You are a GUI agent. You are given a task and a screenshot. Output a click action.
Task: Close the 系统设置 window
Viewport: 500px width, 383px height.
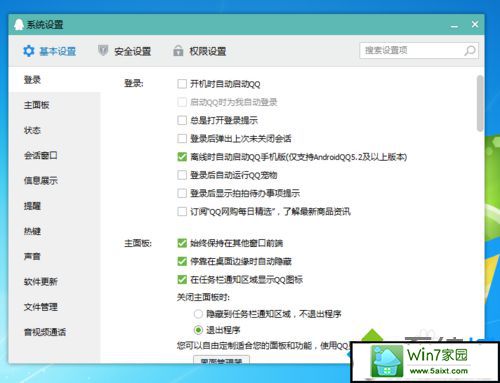pos(475,24)
